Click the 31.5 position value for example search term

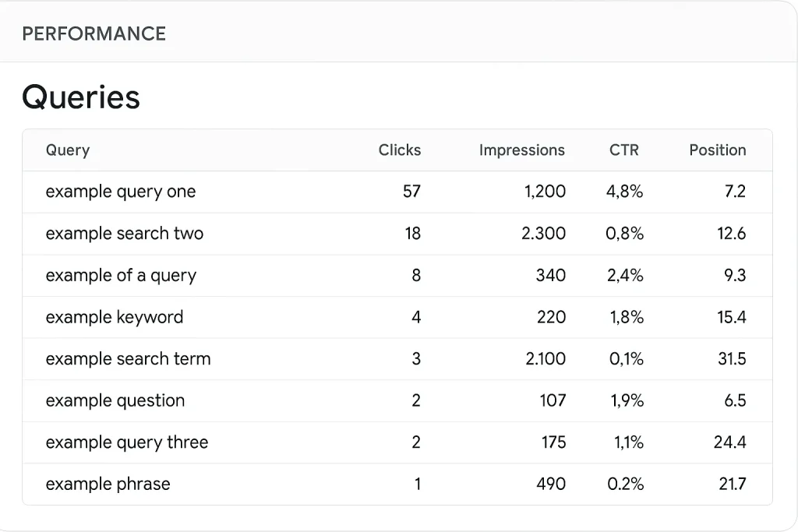733,359
